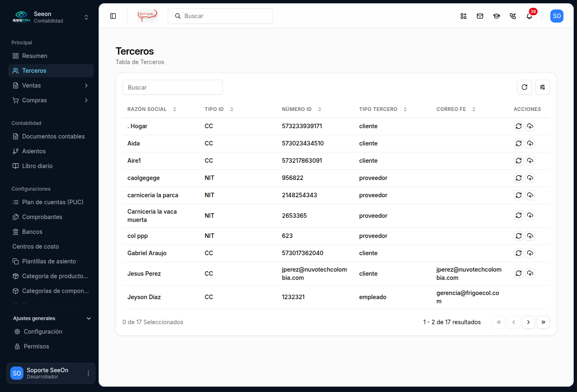Click the company logo in header

coord(148,16)
